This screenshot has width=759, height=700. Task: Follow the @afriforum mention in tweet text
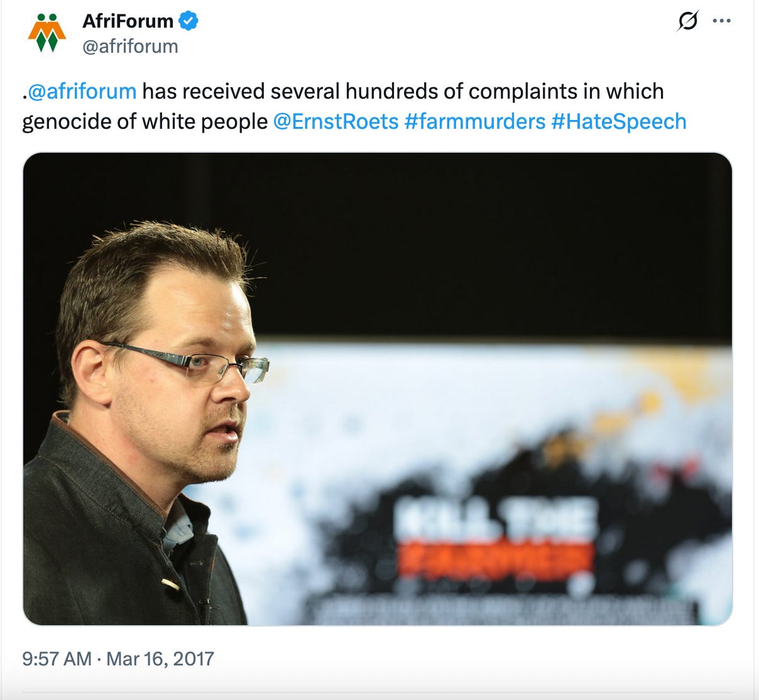82,92
